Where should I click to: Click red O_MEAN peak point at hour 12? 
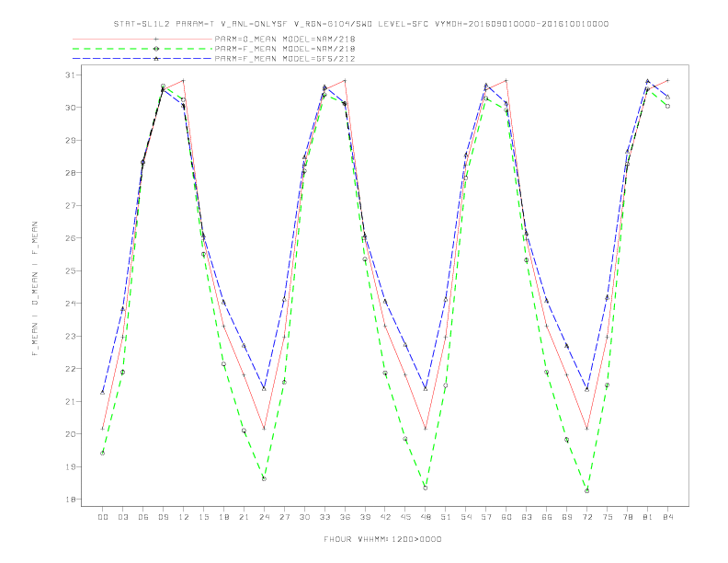[x=184, y=81]
